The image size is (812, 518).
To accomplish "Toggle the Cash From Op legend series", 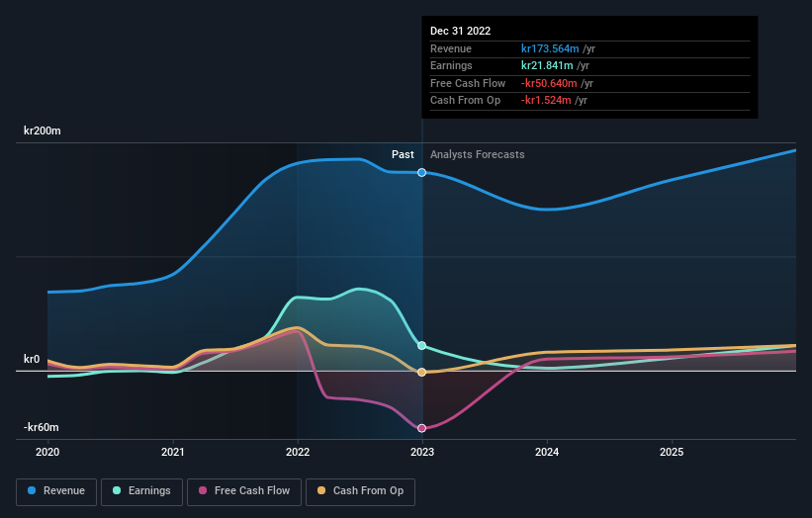I will click(360, 491).
